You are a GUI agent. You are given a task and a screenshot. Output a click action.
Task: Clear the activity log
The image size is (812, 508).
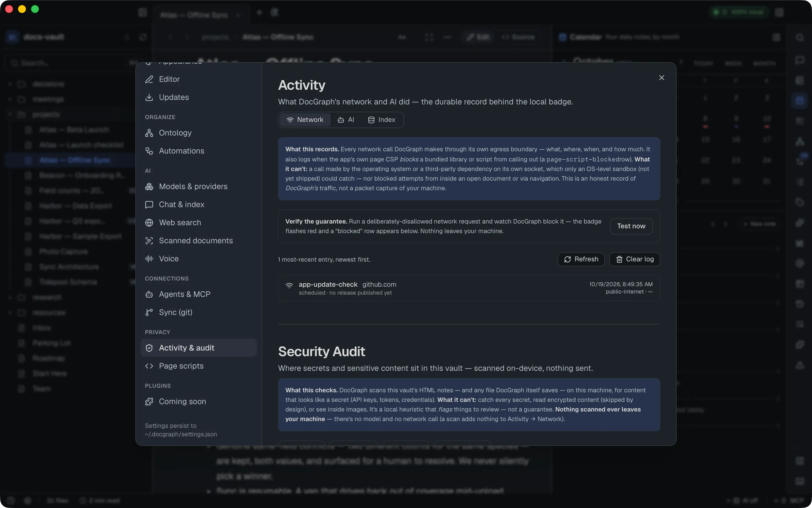point(634,259)
